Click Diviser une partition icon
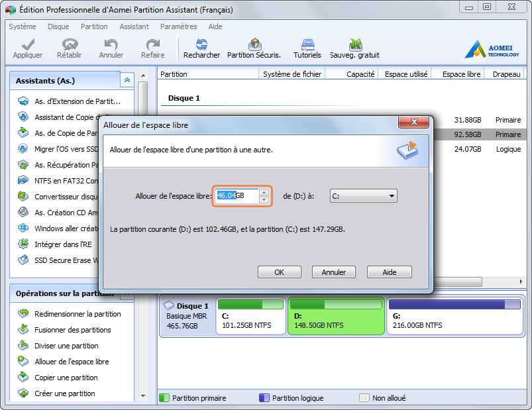Screen dimensions: 532x410 (x=23, y=346)
